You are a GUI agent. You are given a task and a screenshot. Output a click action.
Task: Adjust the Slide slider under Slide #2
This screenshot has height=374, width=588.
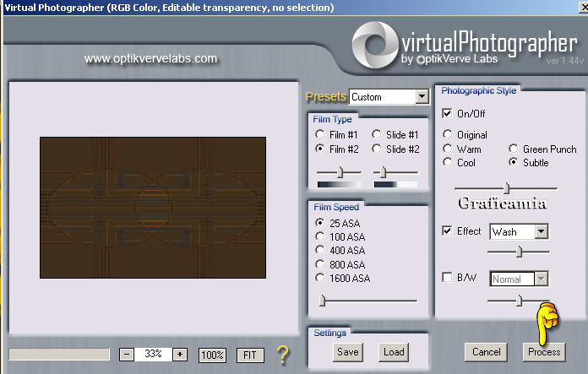coord(383,172)
